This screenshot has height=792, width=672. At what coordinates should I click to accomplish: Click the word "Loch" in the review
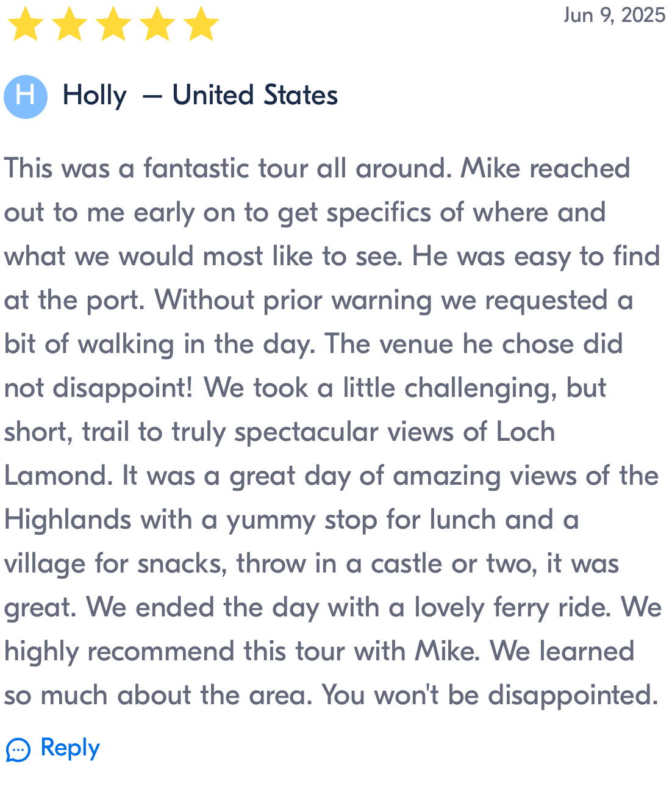(x=525, y=432)
